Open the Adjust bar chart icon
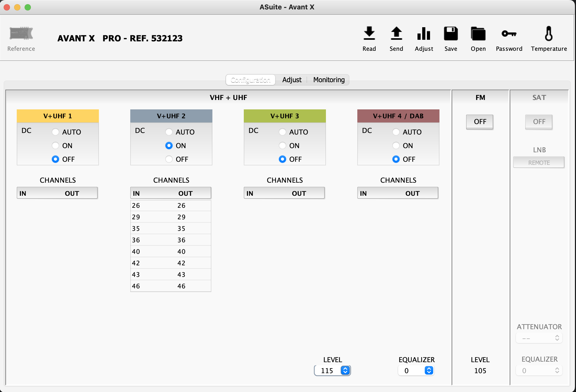 pyautogui.click(x=424, y=33)
